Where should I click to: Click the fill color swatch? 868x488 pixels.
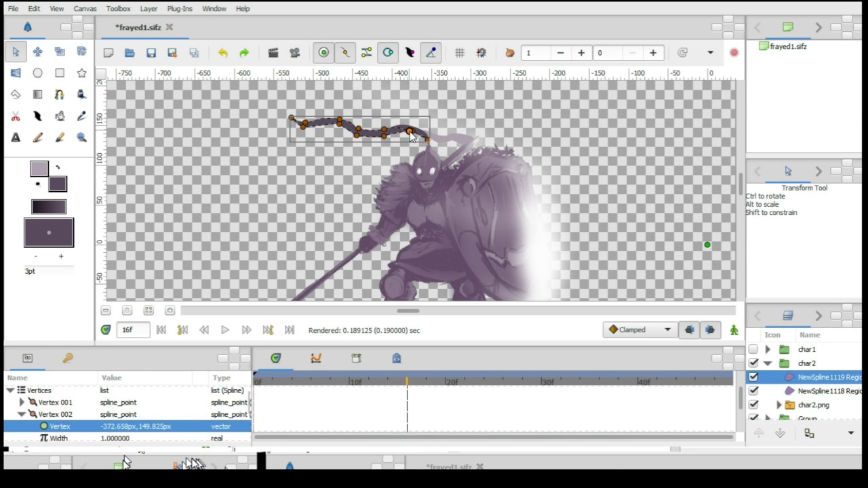click(58, 184)
